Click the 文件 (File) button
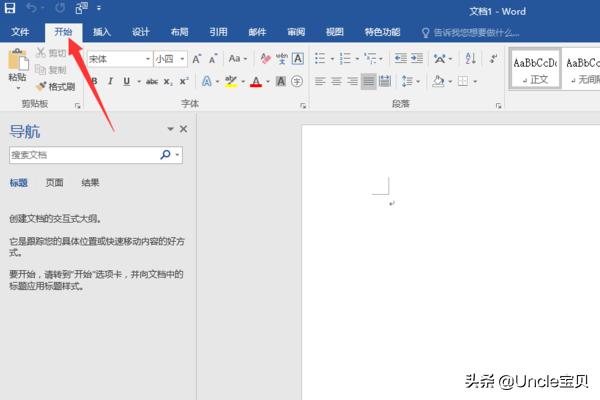 (21, 32)
